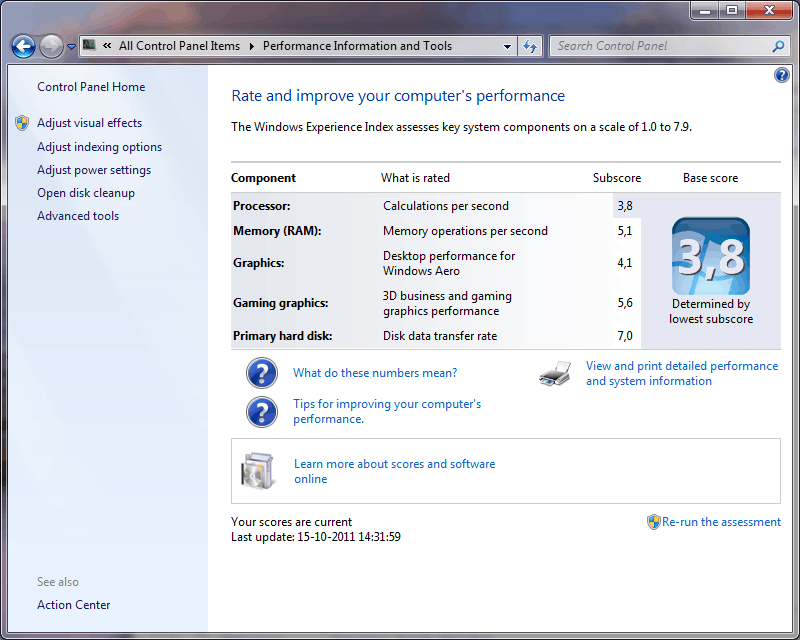This screenshot has width=800, height=640.
Task: Click the Memory (RAM) subscore 5,1
Action: tap(625, 231)
